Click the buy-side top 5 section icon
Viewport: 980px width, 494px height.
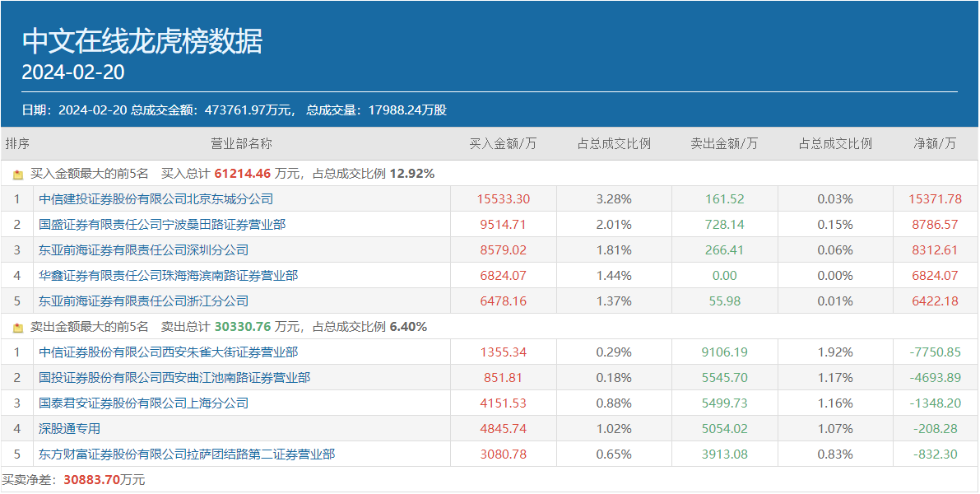[x=17, y=175]
